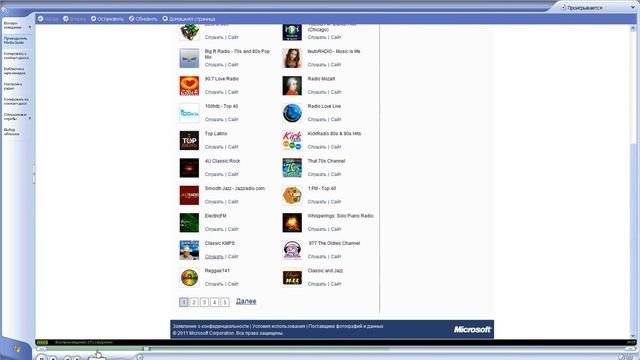Click scrollbar up arrow of guide page

(x=633, y=28)
